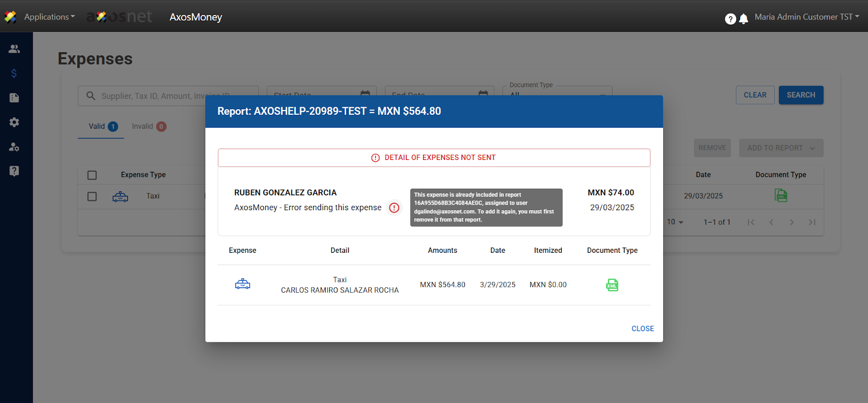Click the red error alert icon
Viewport: 868px width, 403px height.
[x=394, y=208]
